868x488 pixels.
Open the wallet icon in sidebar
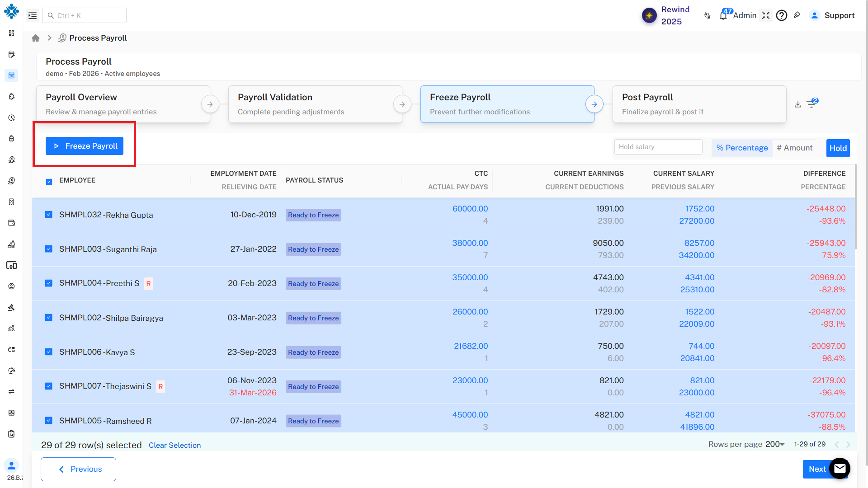(11, 223)
